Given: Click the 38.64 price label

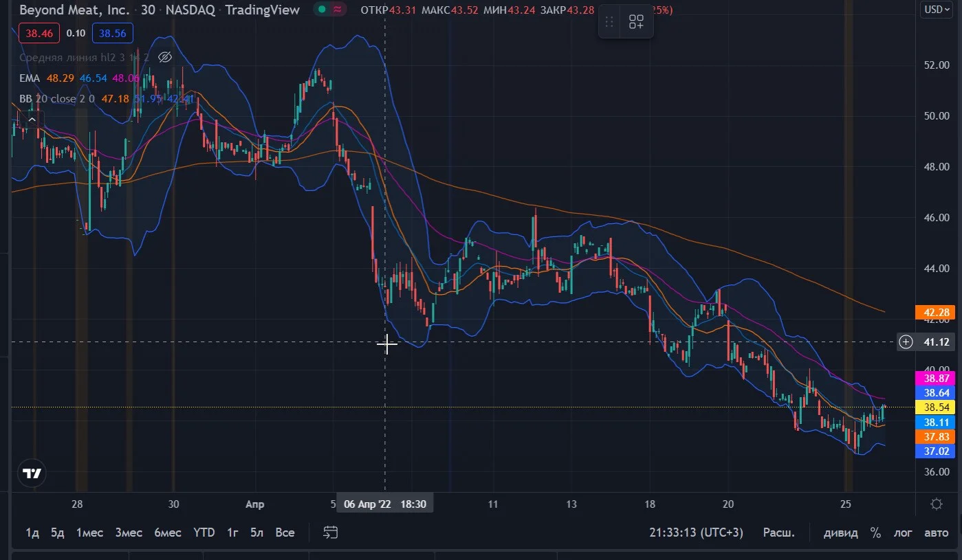Looking at the screenshot, I should (x=936, y=393).
